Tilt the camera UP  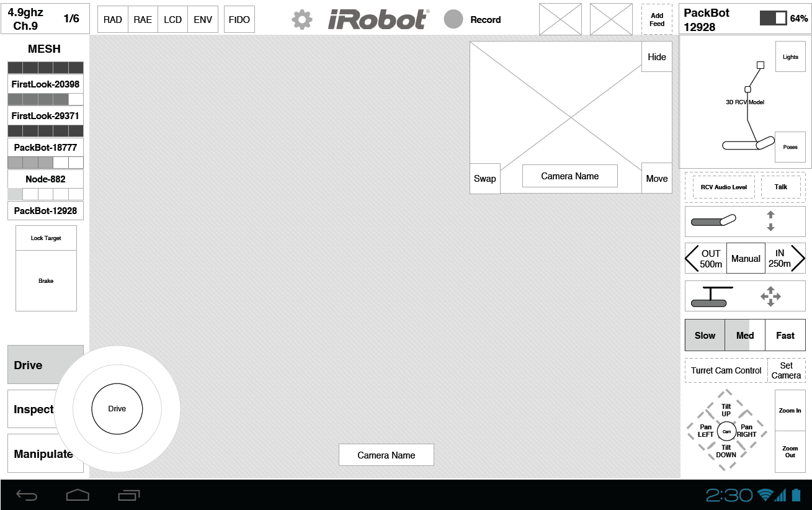point(726,410)
